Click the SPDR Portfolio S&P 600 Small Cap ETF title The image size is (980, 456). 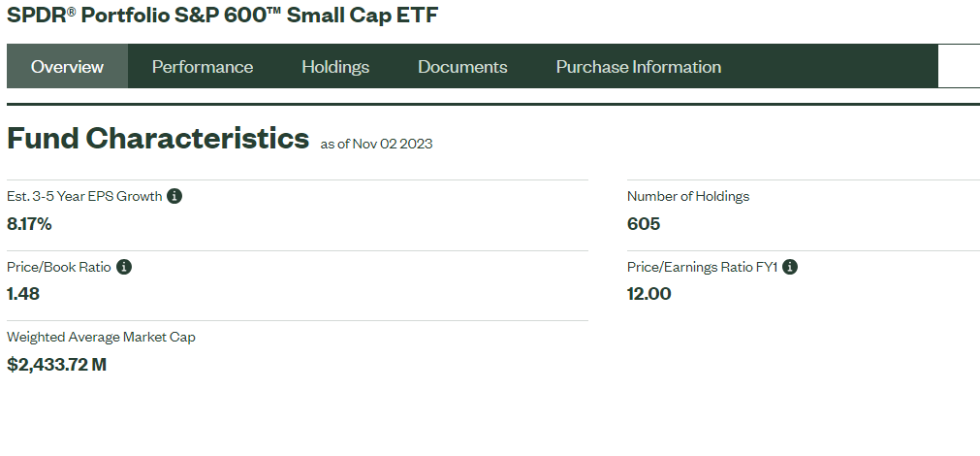point(223,15)
